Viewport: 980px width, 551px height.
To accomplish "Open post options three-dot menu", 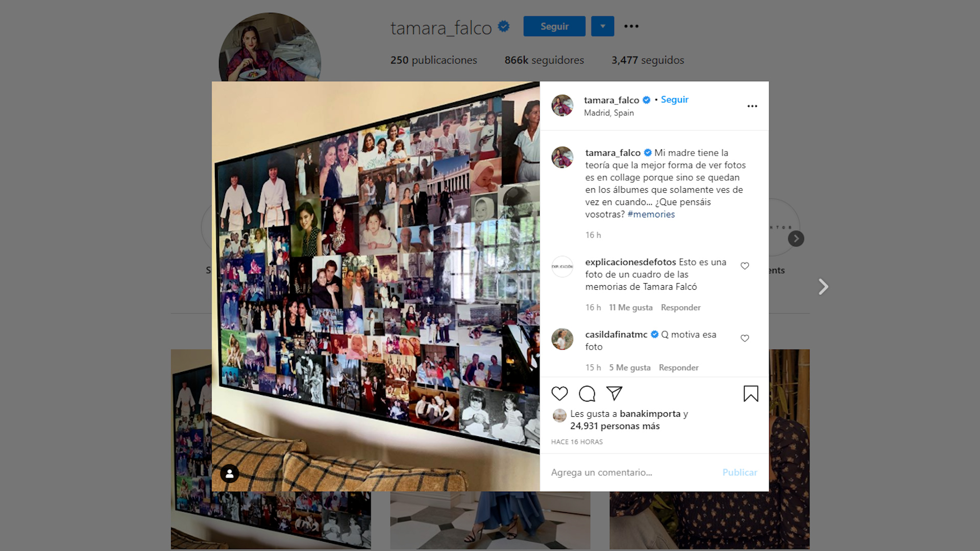I will point(752,106).
